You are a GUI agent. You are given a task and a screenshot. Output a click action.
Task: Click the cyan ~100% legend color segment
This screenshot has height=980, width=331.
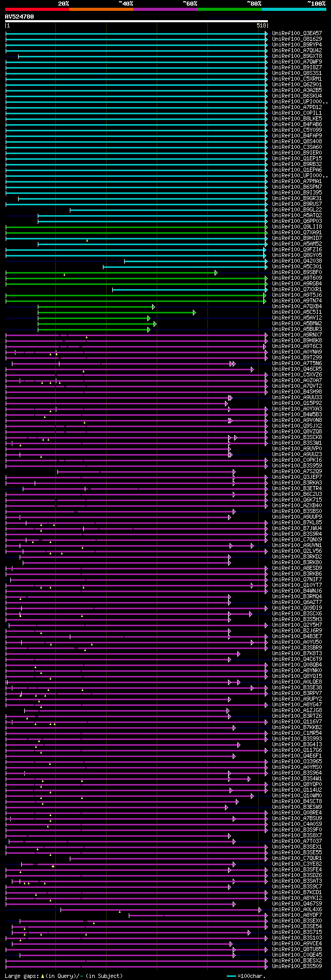coord(294,9)
